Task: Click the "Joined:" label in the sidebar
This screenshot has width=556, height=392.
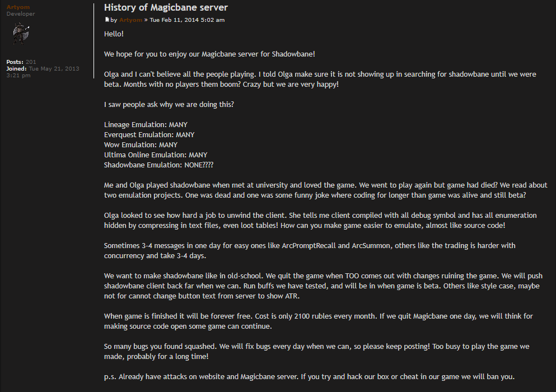Action: click(x=16, y=68)
